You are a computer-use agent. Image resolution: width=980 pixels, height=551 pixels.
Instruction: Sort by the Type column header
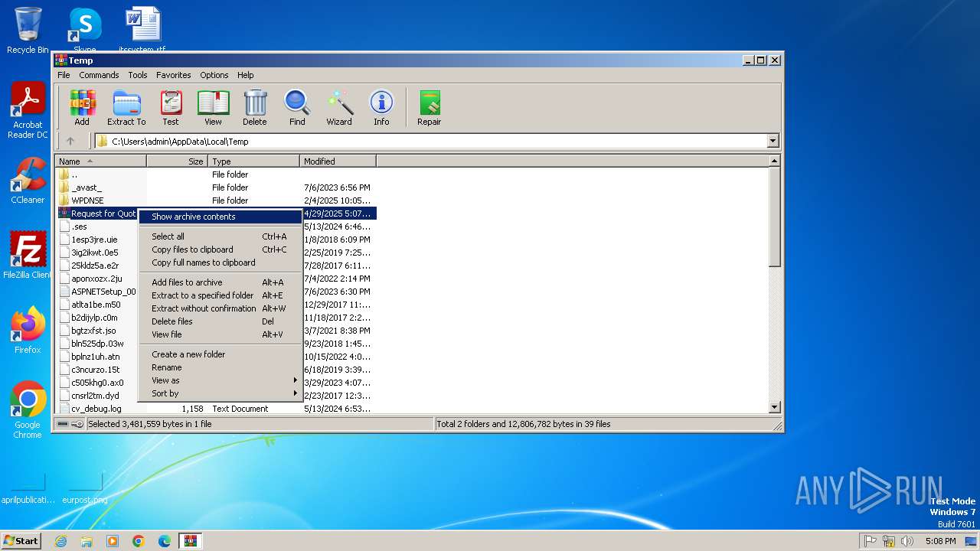[253, 161]
